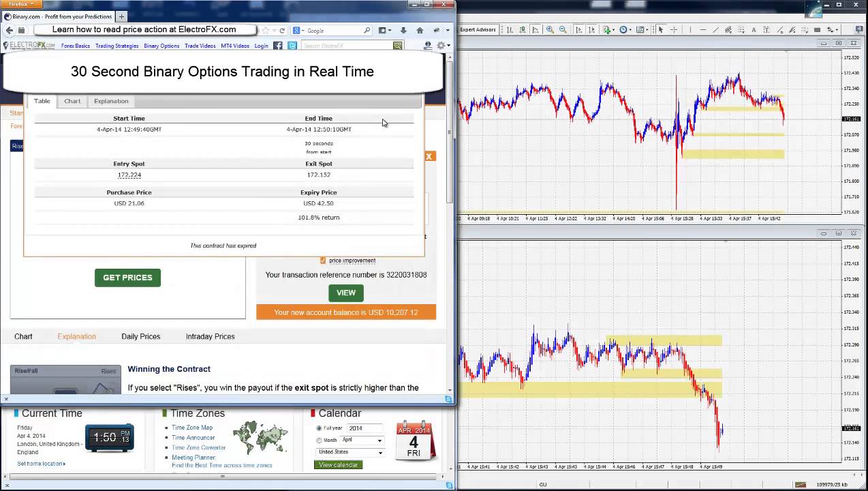Click the ElectroFX toolbar settings gear
The width and height of the screenshot is (868, 491).
pos(441,46)
